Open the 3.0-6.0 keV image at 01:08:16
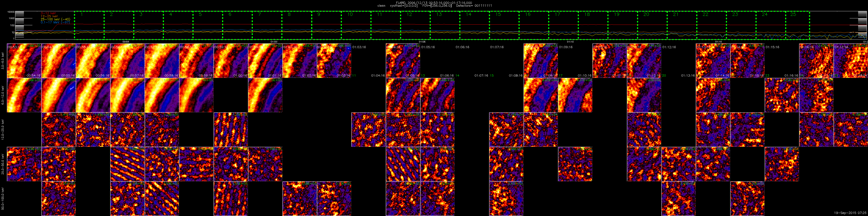This screenshot has width=868, height=216. coord(541,61)
